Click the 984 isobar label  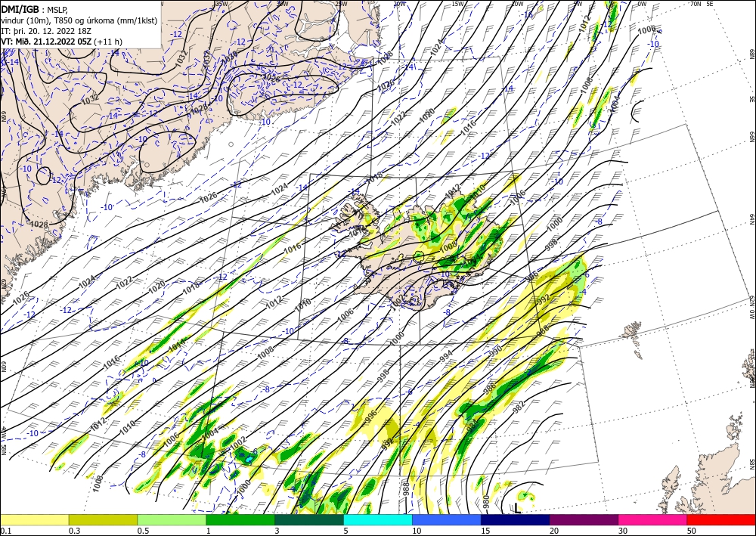471,425
